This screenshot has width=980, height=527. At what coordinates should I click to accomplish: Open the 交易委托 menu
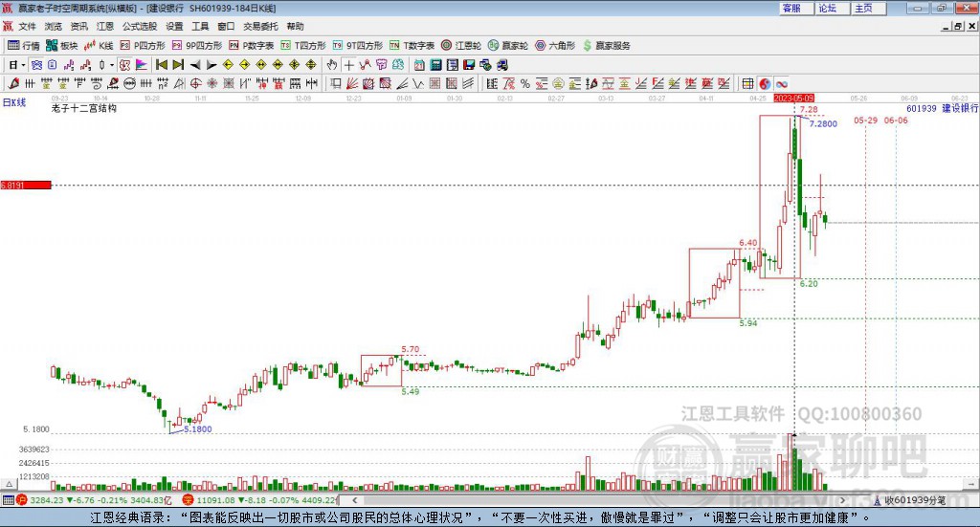[x=260, y=26]
